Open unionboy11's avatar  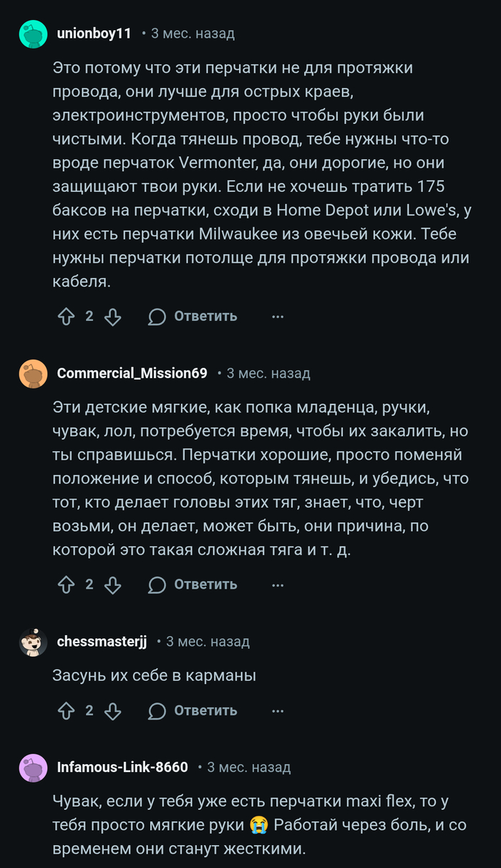[x=33, y=34]
